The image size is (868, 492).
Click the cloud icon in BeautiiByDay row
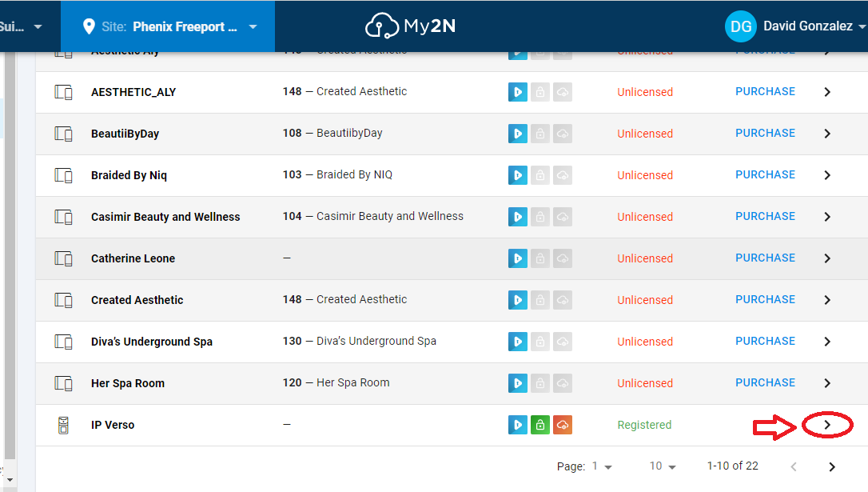[563, 134]
